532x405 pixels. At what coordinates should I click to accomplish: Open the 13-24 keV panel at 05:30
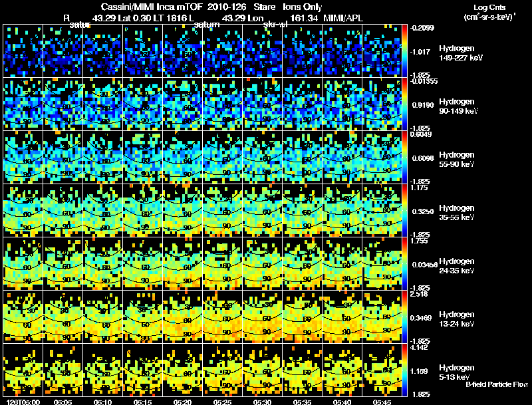263,317
